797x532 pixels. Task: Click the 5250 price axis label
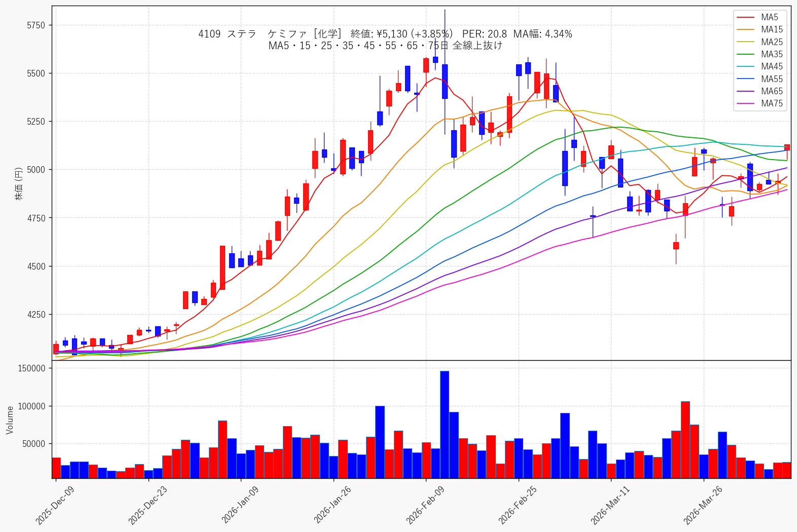36,122
